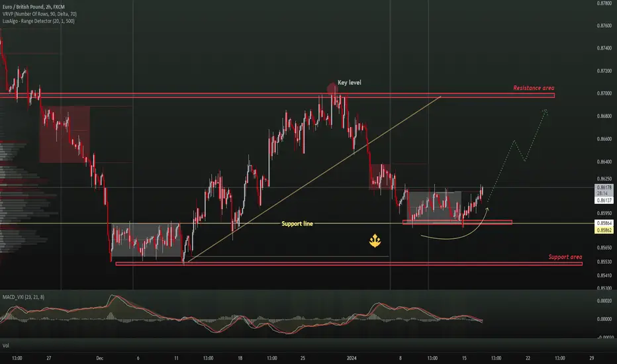Select the Key level text annotation

pos(350,83)
